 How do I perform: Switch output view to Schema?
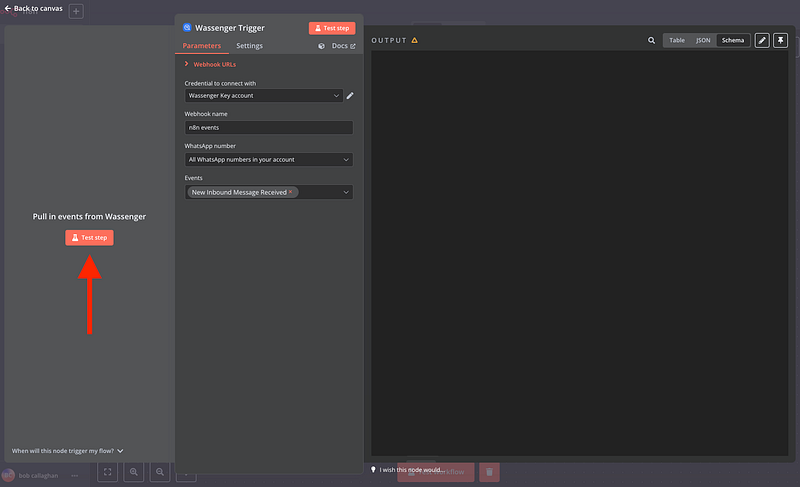733,41
